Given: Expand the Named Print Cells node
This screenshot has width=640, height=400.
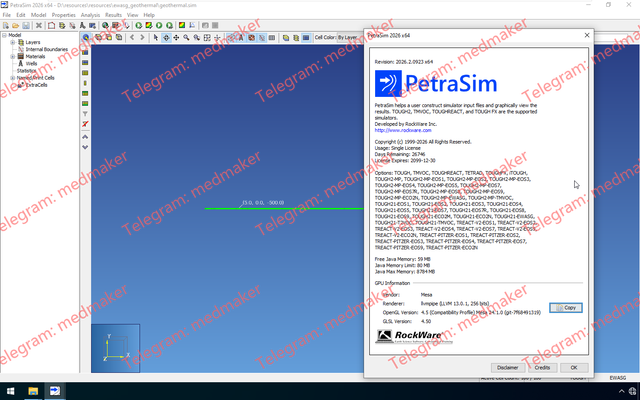Looking at the screenshot, I should 12,78.
